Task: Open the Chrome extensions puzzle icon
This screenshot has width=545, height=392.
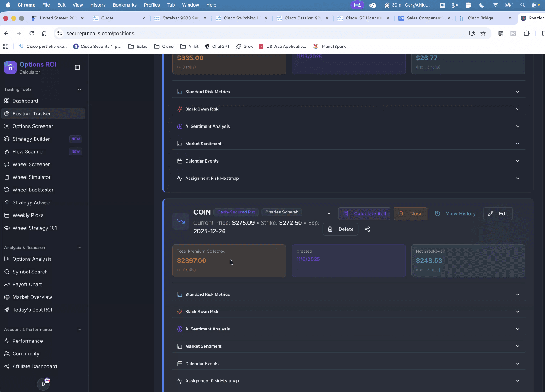Action: point(526,33)
